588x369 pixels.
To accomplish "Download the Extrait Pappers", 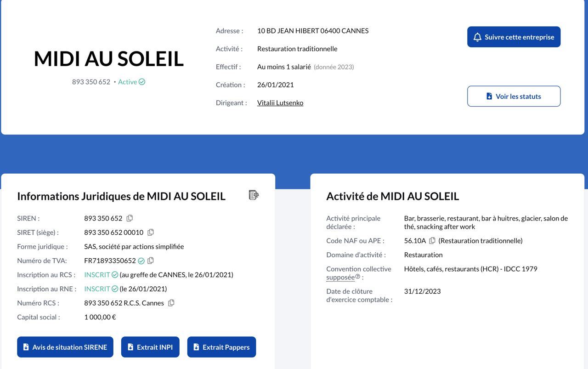I will pyautogui.click(x=221, y=347).
